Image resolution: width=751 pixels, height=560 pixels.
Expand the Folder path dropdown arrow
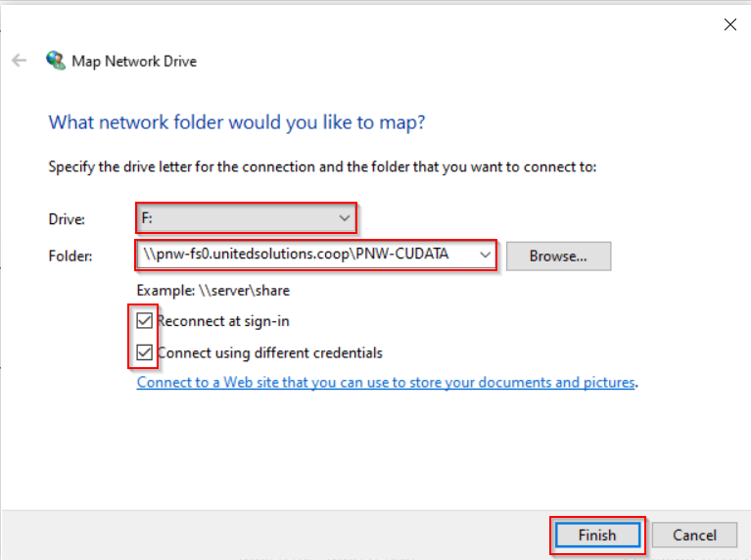point(485,256)
